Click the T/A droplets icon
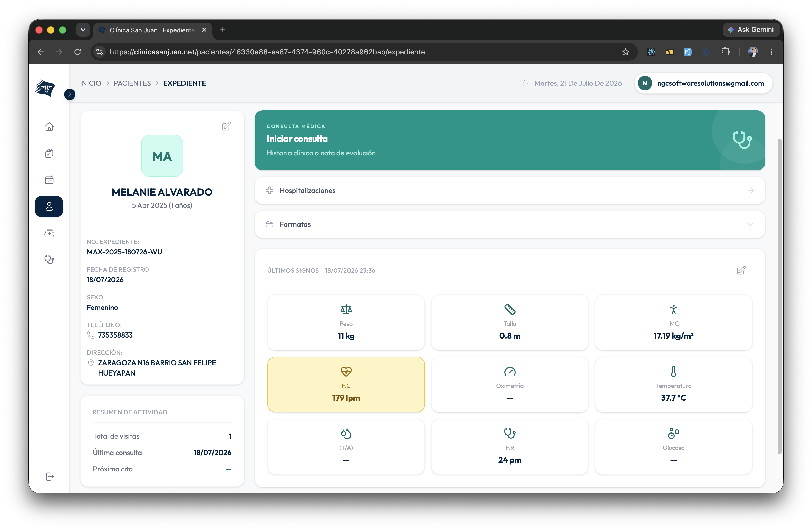The width and height of the screenshot is (812, 531). coord(346,434)
